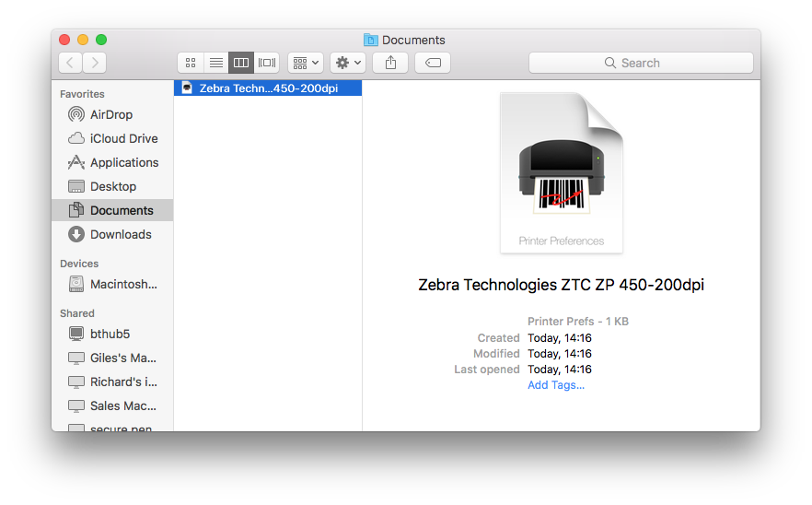Open the item arrangement dropdown
This screenshot has width=812, height=505.
coord(306,63)
